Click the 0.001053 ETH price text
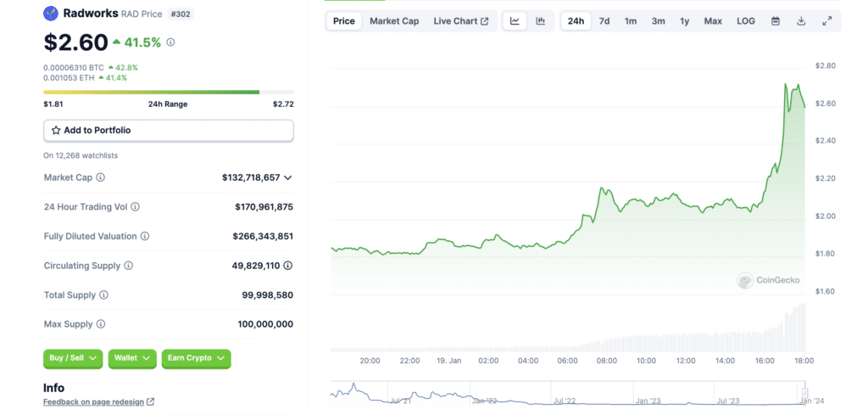Screen dimensions: 868x415 (x=70, y=77)
